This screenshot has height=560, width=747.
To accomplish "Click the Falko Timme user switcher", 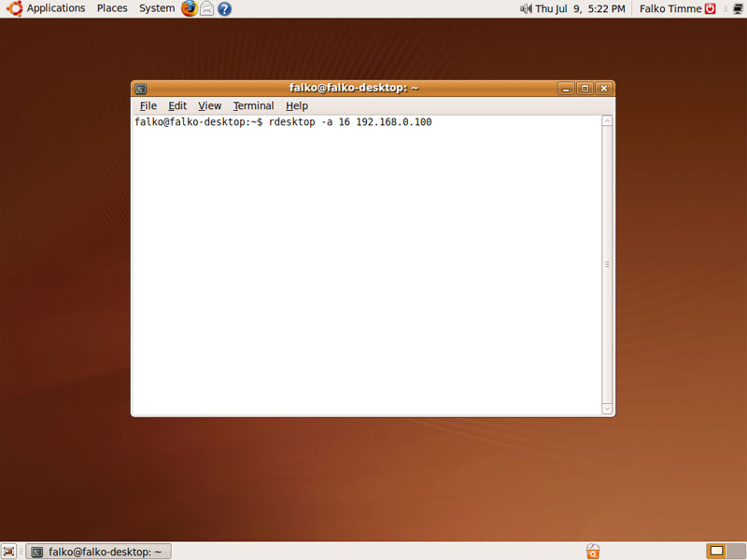I will point(670,8).
